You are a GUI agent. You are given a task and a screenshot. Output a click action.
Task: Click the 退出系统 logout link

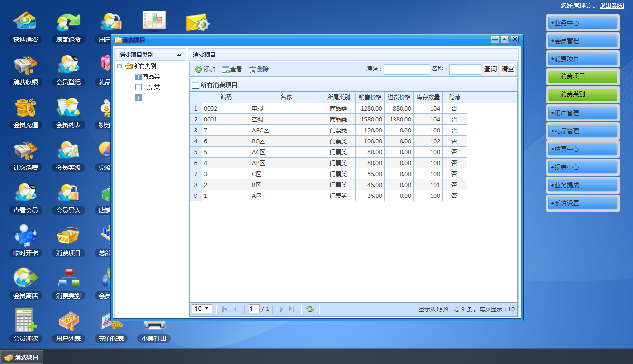[x=612, y=6]
